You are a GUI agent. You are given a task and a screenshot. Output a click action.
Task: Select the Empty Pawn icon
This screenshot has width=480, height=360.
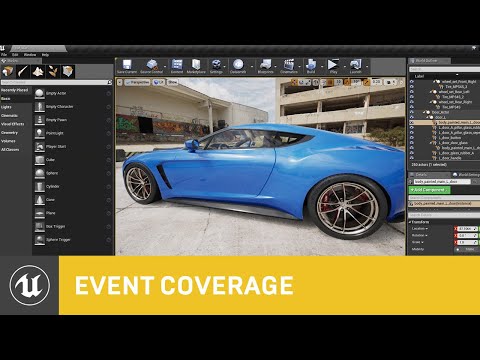click(x=40, y=120)
